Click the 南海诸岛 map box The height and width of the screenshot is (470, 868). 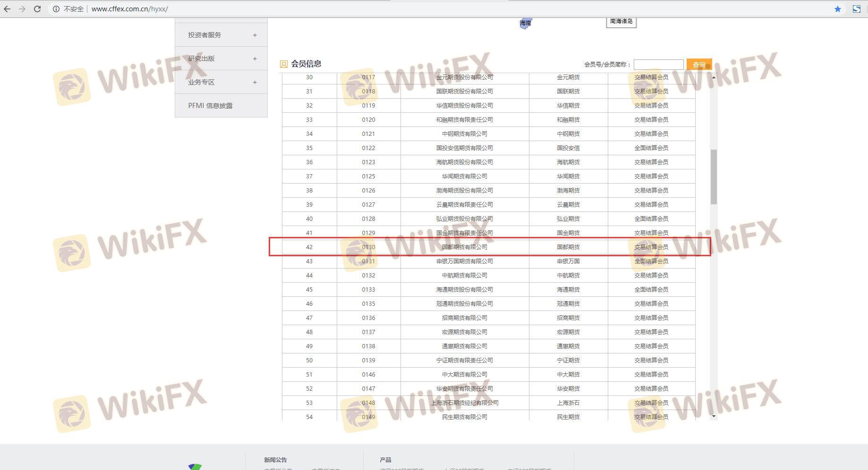pyautogui.click(x=621, y=22)
